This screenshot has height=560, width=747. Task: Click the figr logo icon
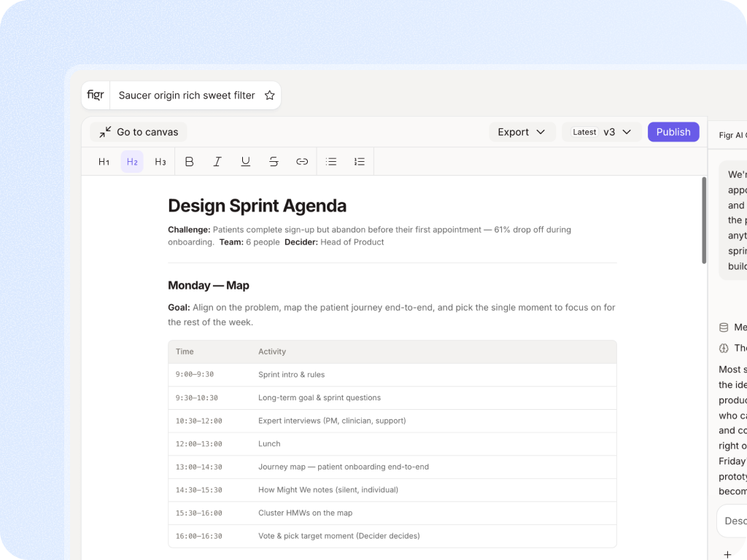point(96,95)
